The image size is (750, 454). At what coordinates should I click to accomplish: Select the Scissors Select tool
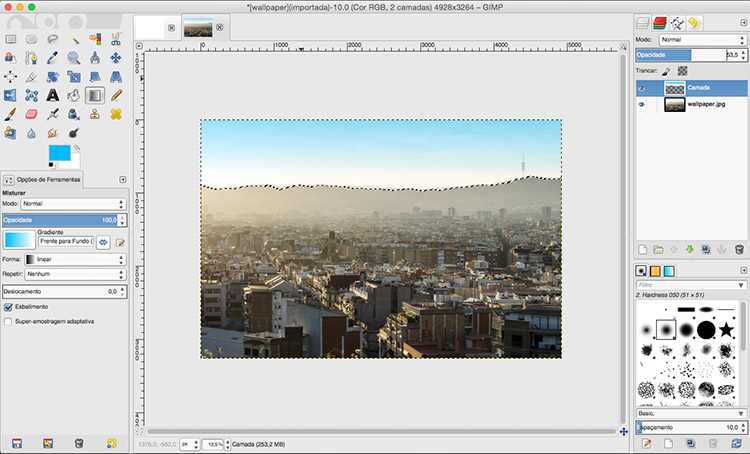point(116,39)
